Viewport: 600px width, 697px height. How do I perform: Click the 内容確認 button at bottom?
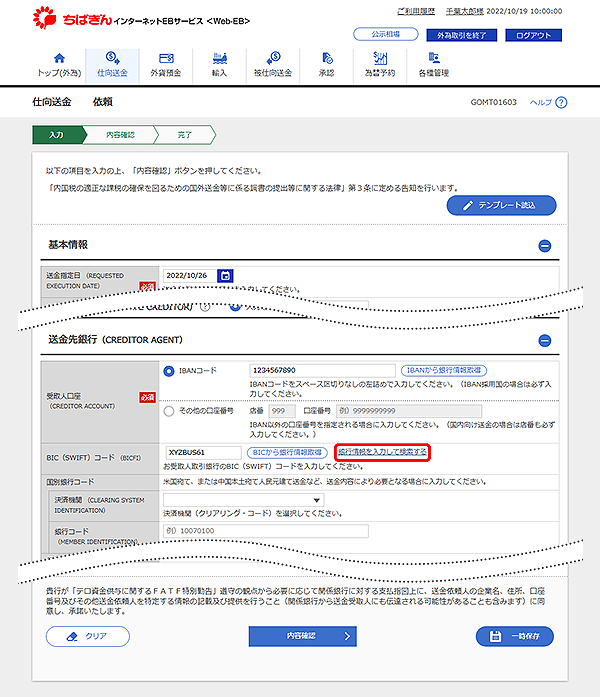(x=302, y=636)
